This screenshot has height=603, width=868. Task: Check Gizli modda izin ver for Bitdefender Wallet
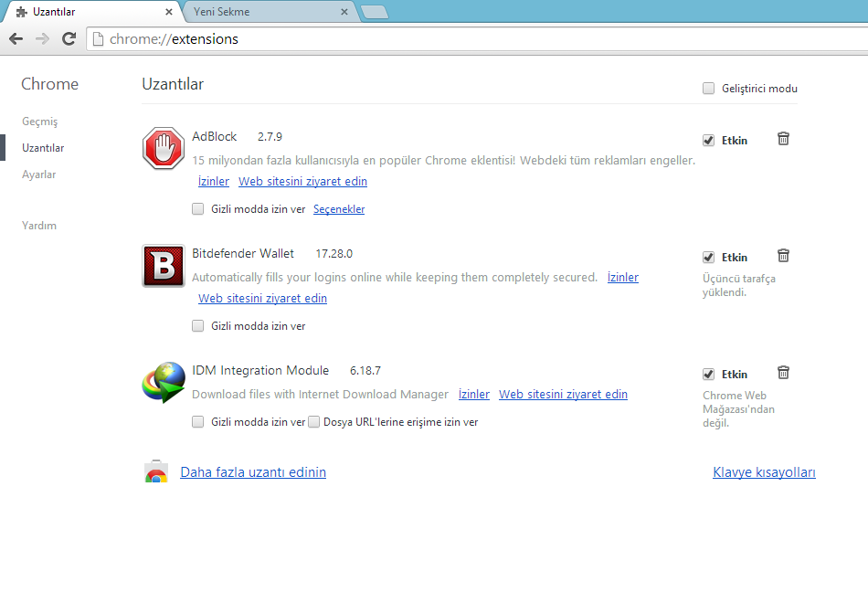pyautogui.click(x=197, y=325)
